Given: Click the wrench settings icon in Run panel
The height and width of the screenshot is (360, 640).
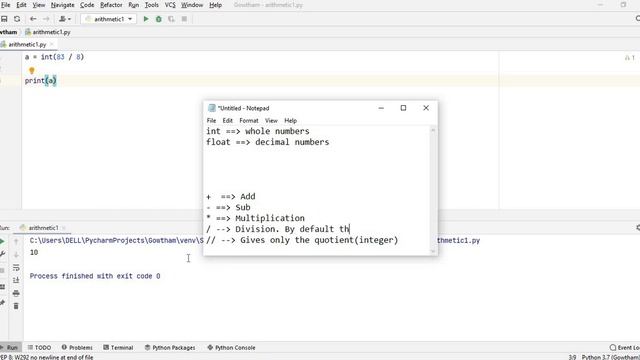Looking at the screenshot, I should [x=2, y=254].
